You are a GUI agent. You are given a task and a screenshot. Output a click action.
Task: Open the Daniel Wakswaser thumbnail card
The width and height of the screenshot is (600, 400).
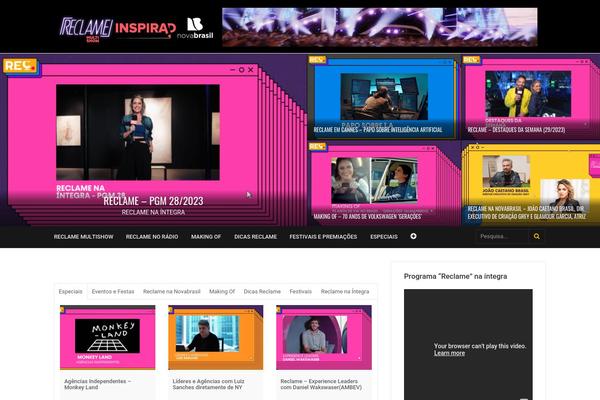324,337
